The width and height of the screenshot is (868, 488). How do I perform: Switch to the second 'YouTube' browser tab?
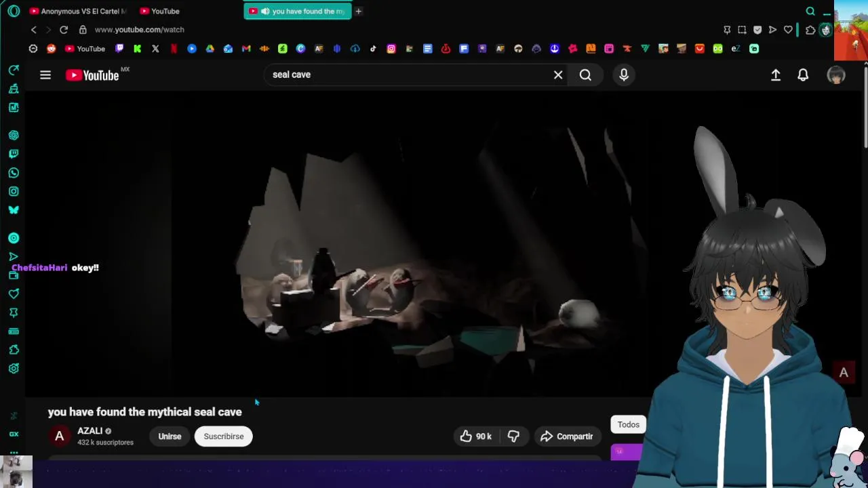[x=160, y=11]
